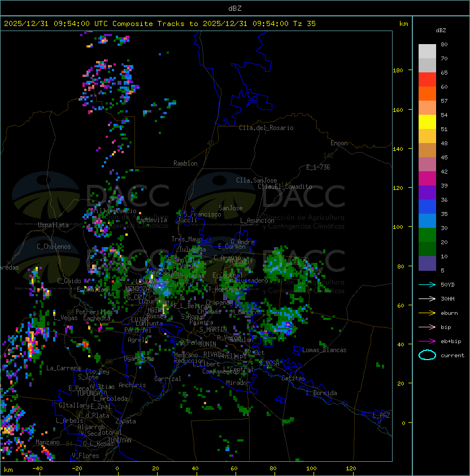Click the 'Uspallata' map label
Screen dimensions: 470x476
pyautogui.click(x=53, y=225)
